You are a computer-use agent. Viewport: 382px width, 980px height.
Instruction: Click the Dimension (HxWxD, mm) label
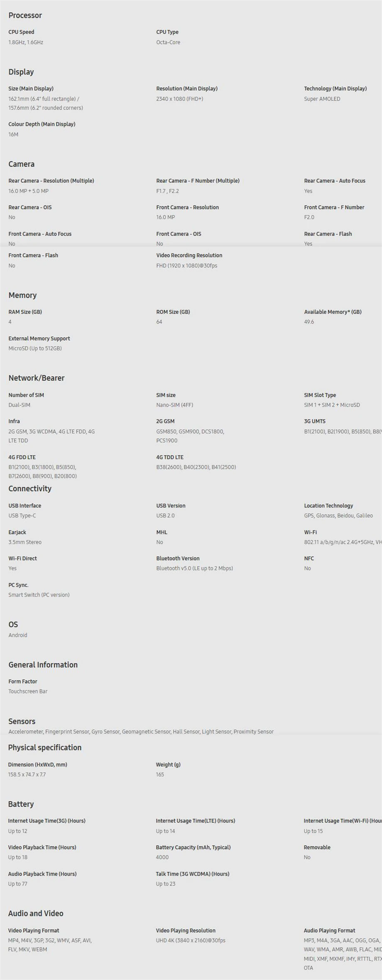[37, 764]
